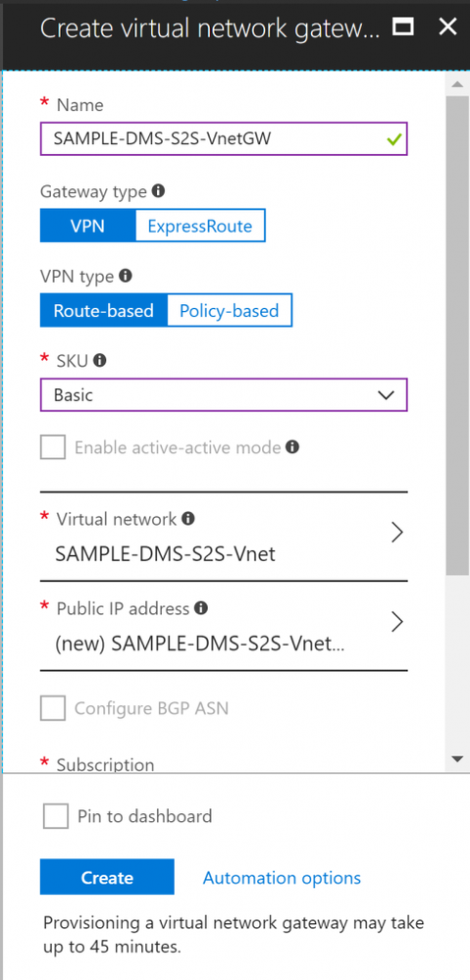The width and height of the screenshot is (470, 980).
Task: Click the Name input field
Action: (224, 138)
